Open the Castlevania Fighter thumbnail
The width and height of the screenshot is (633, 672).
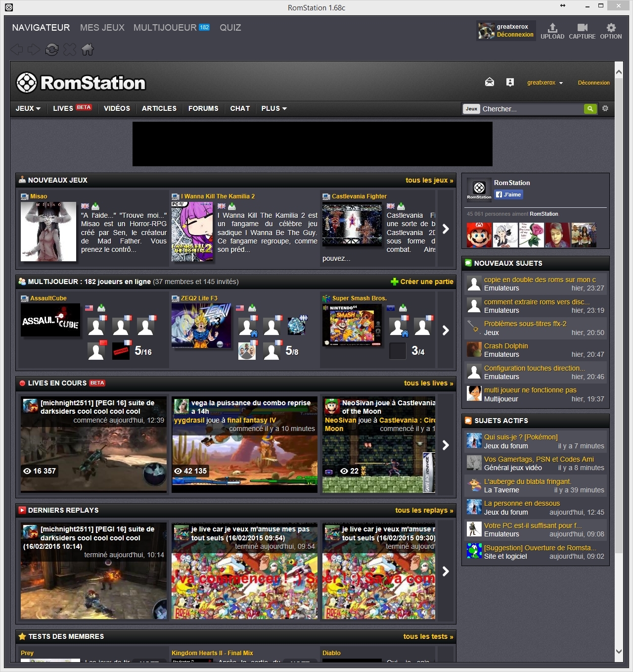[x=352, y=224]
